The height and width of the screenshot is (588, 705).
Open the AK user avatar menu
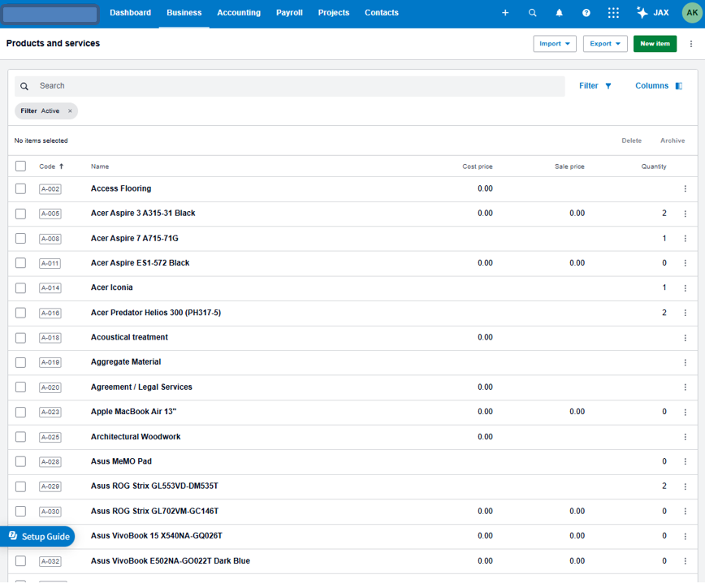coord(692,12)
